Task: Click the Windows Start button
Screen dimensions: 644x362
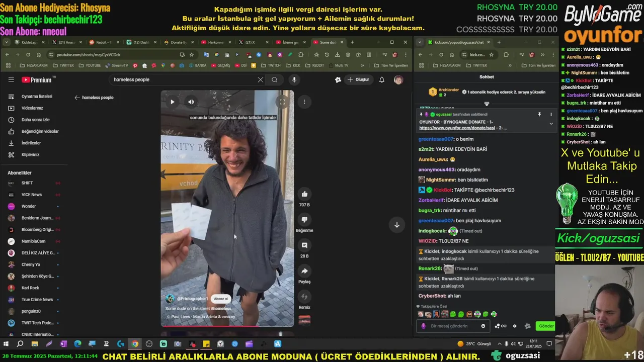Action: [x=6, y=344]
